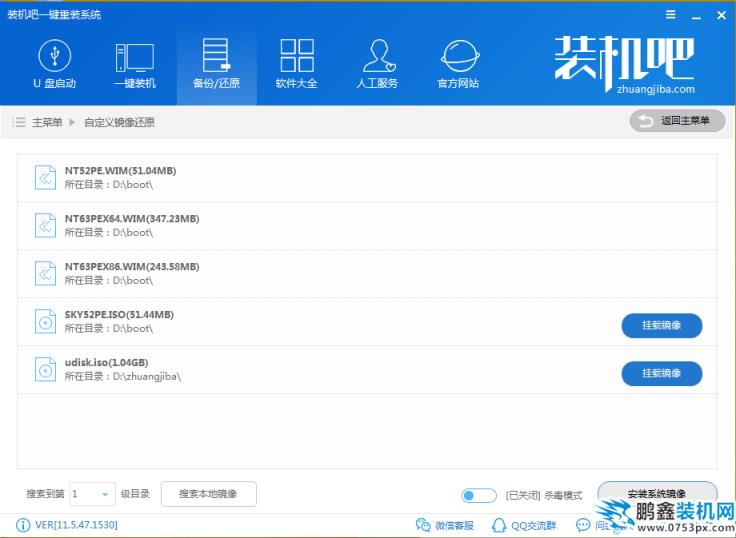Viewport: 736px width, 538px height.
Task: Click the 搜索到第 label
Action: pyautogui.click(x=45, y=494)
